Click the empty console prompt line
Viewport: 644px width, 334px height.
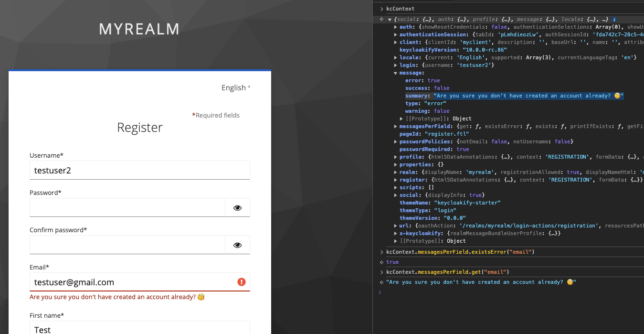point(511,292)
